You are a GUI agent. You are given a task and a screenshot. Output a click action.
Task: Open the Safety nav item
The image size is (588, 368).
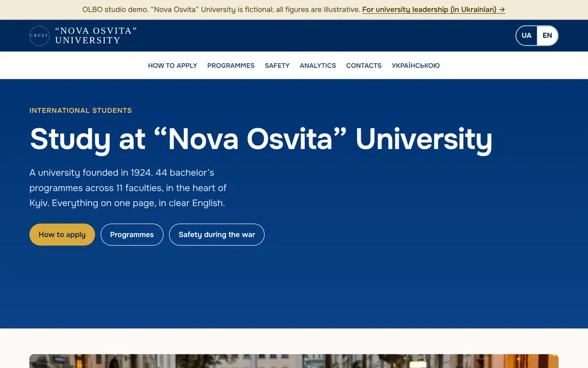tap(277, 66)
